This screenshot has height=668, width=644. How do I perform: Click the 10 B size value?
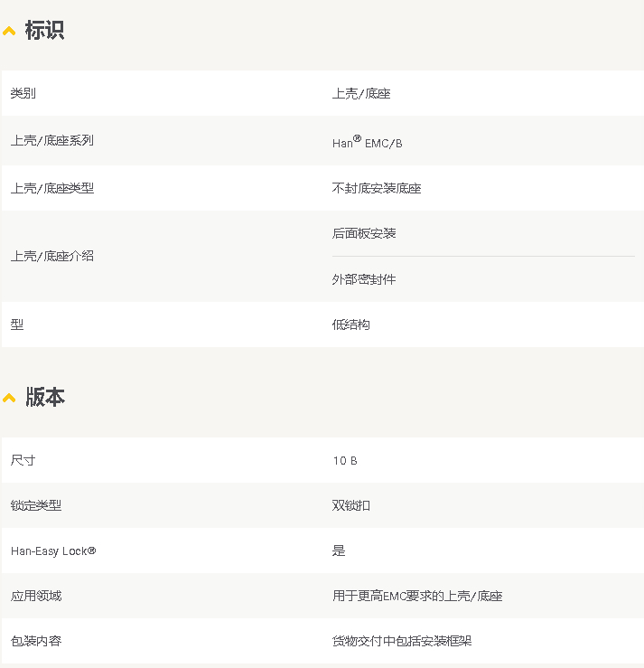345,461
